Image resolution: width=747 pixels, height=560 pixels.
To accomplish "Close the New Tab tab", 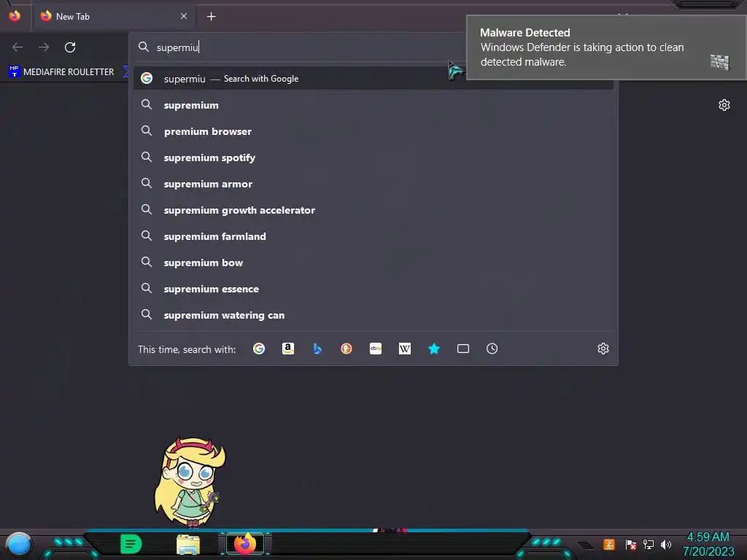I will coord(184,16).
